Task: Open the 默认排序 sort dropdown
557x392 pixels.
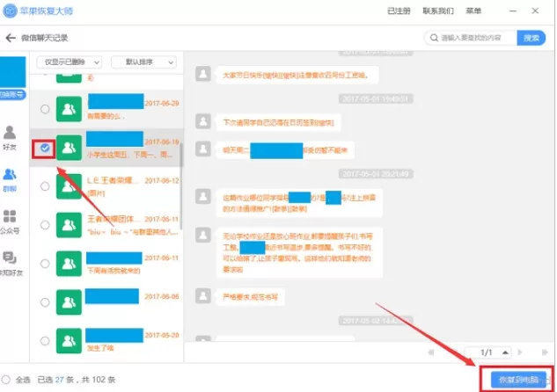Action: click(143, 62)
